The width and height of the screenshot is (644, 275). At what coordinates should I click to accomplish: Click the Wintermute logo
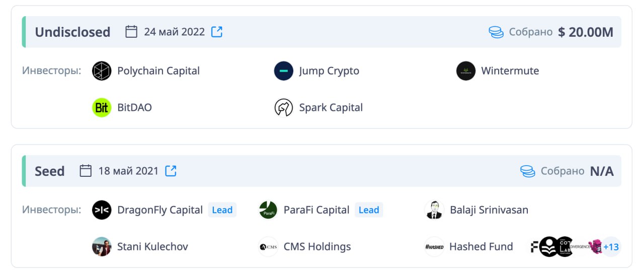(466, 71)
